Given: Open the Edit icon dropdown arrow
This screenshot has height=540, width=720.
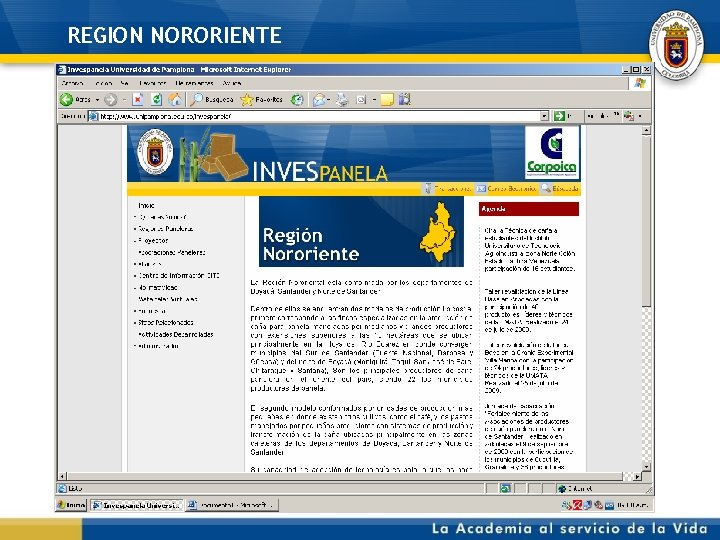Looking at the screenshot, I should coord(374,99).
